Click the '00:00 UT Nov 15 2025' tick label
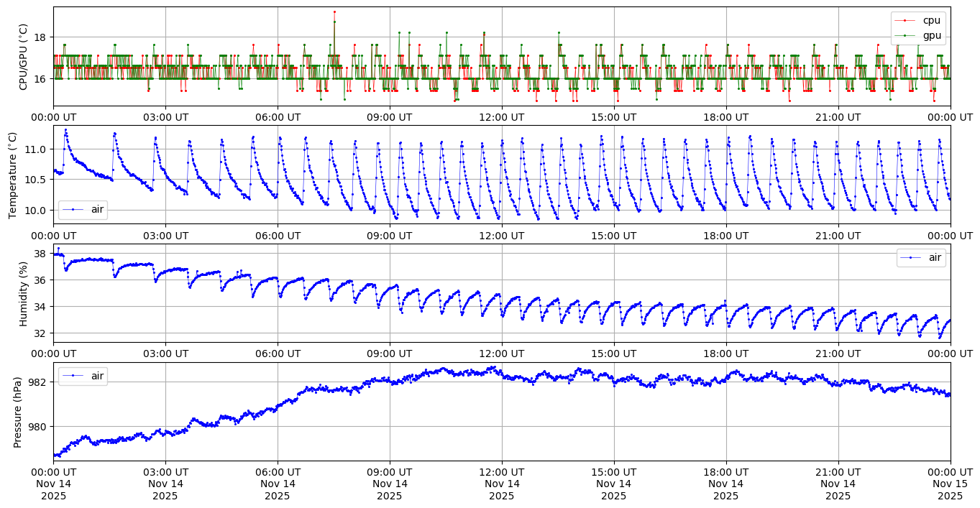 pos(950,484)
